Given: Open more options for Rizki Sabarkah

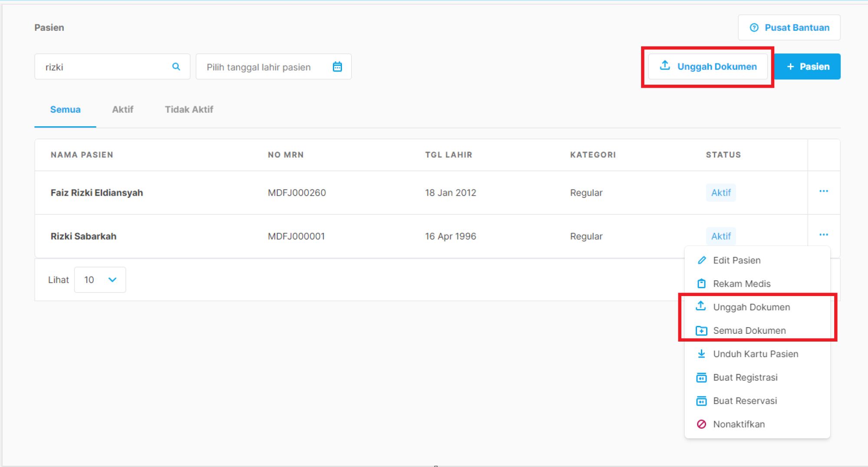Looking at the screenshot, I should 823,235.
